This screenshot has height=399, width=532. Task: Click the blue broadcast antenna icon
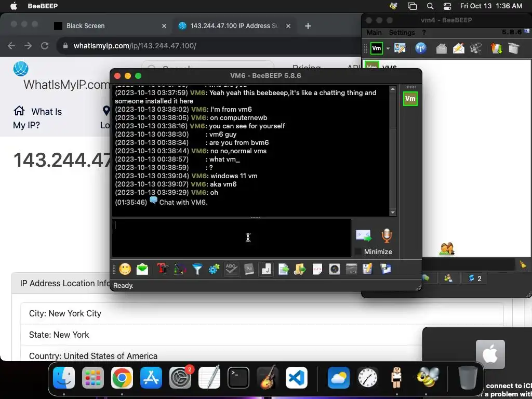tap(421, 48)
